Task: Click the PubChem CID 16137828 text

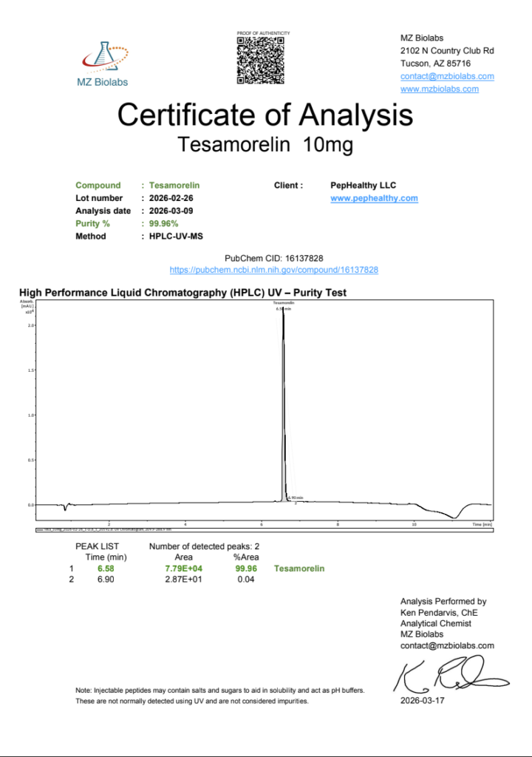Action: click(274, 259)
